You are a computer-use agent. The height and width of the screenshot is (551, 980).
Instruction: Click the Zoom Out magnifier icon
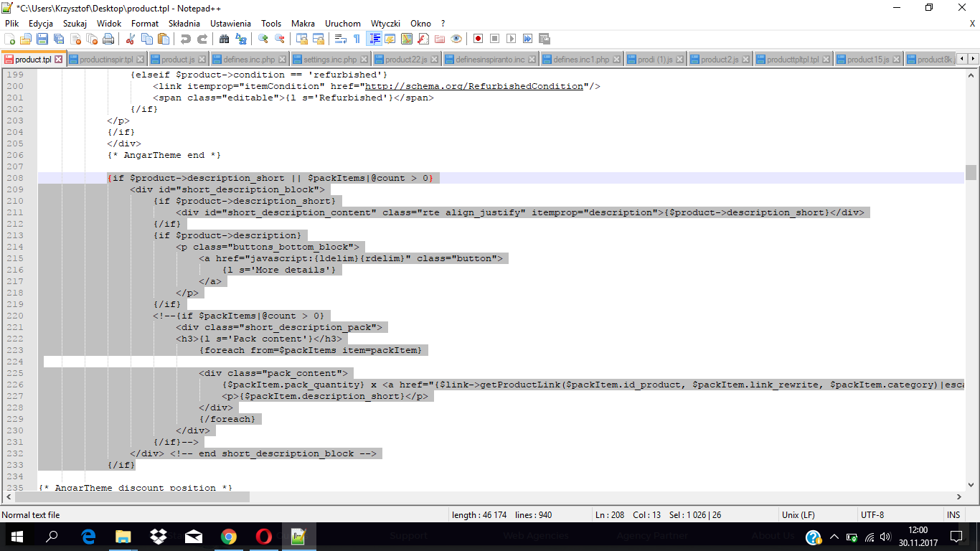[x=280, y=39]
